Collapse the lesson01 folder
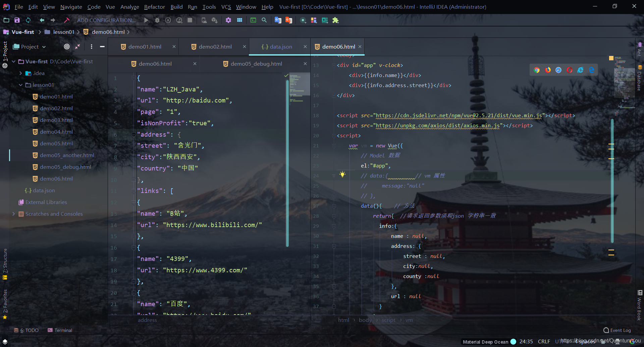The height and width of the screenshot is (347, 644). click(20, 85)
